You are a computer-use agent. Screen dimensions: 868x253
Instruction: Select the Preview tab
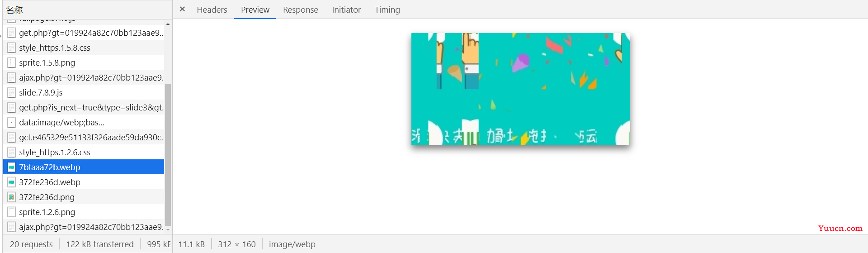pos(255,10)
